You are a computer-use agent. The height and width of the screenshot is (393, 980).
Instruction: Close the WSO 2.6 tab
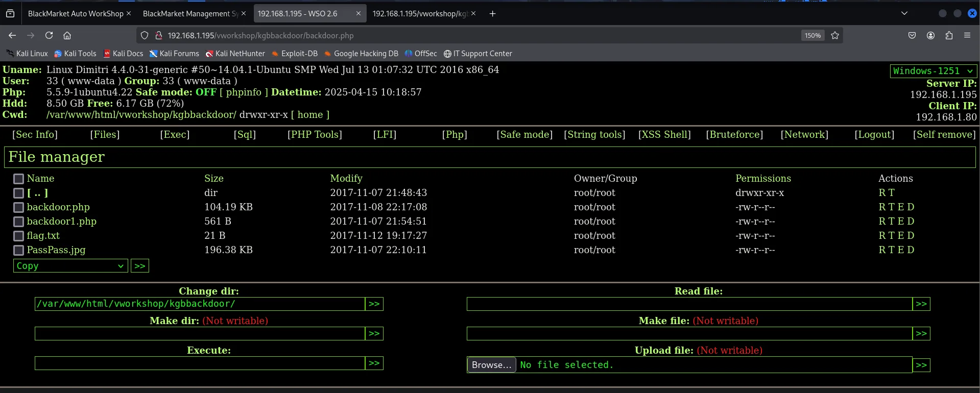[358, 14]
